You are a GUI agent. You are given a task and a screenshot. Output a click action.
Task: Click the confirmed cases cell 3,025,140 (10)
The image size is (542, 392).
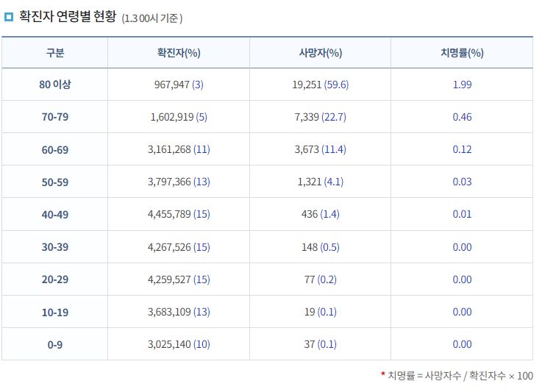(179, 344)
